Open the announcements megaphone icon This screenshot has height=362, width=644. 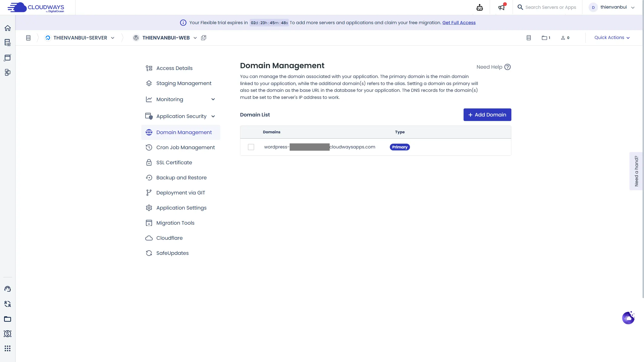pos(502,7)
